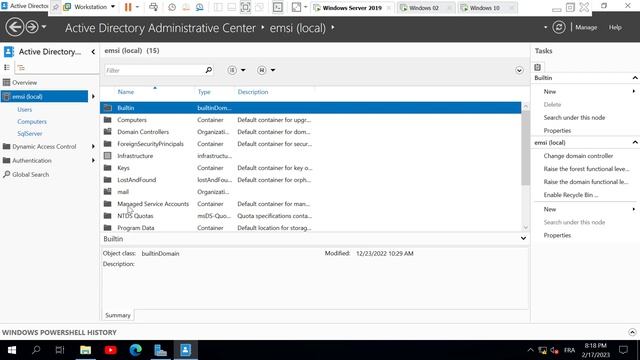Collapse the Active Directory navigation pane

93,52
